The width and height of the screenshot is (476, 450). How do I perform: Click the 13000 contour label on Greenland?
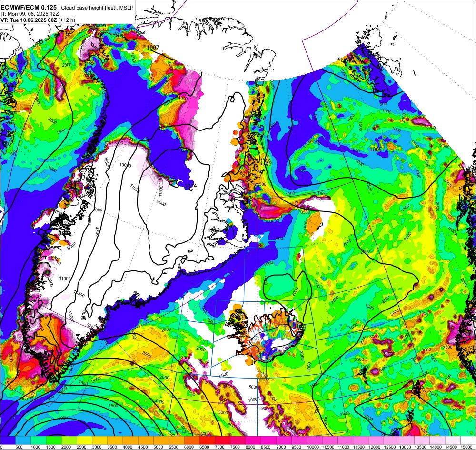(125, 165)
